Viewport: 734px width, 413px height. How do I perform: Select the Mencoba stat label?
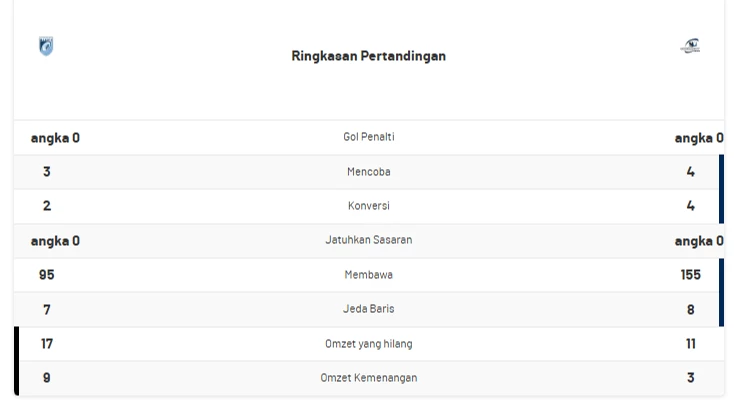tap(368, 172)
